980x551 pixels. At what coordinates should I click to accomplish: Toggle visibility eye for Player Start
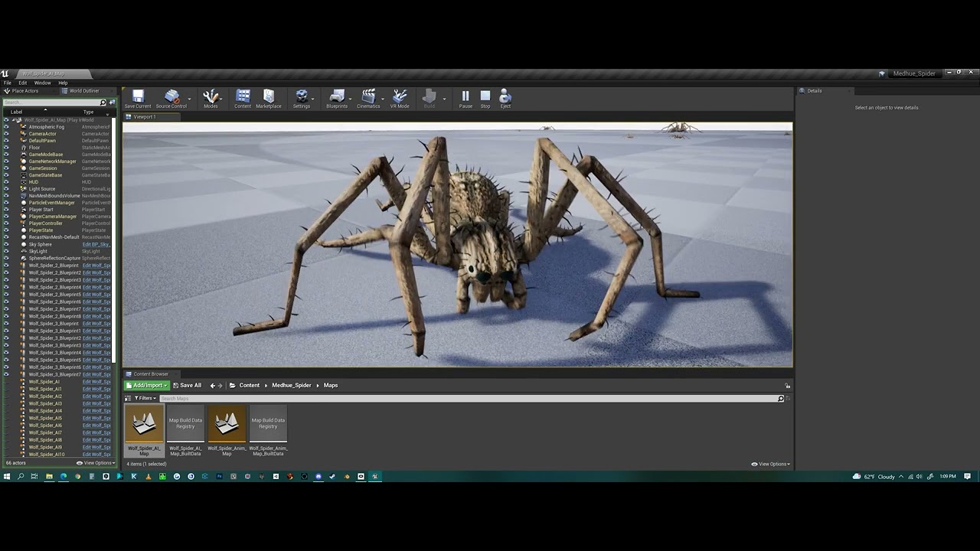click(6, 210)
